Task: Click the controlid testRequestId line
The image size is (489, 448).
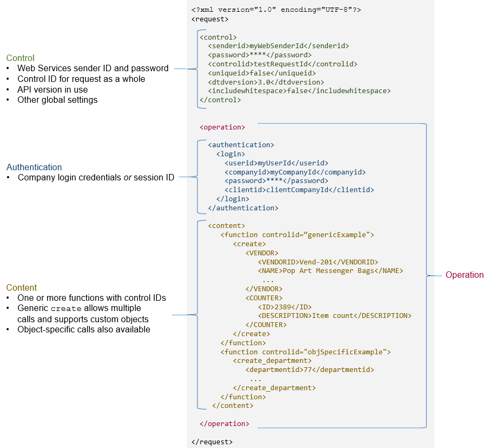Action: [282, 64]
